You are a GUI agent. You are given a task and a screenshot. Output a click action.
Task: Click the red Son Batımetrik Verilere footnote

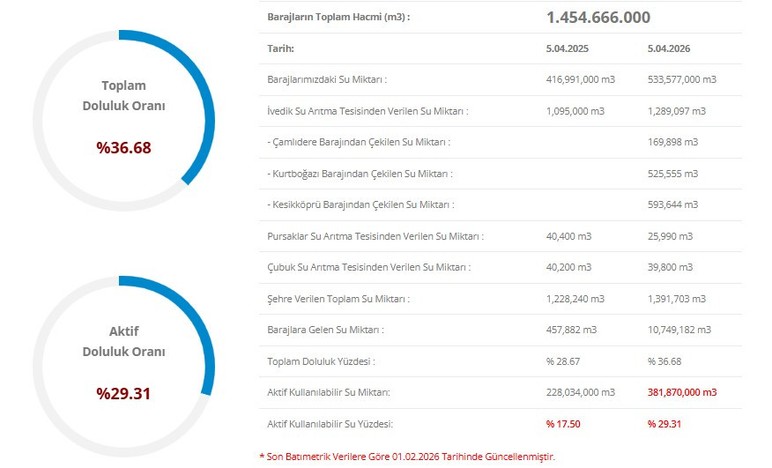(x=406, y=456)
